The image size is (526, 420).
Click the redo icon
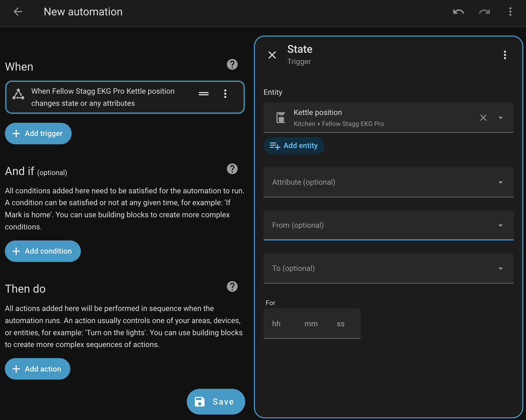484,12
